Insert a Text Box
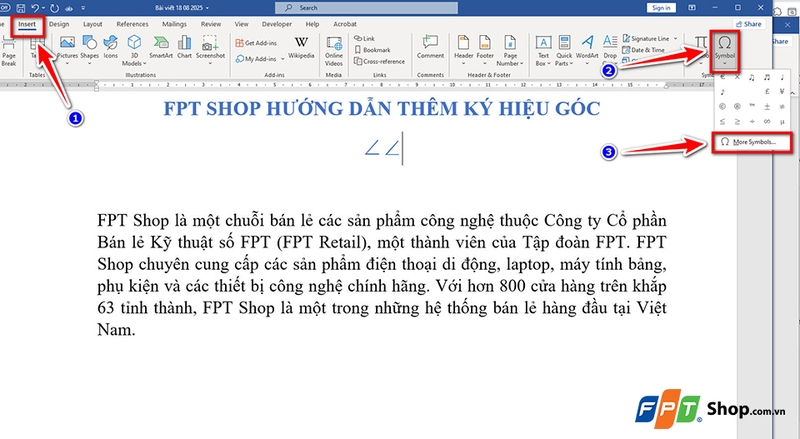 pos(543,51)
